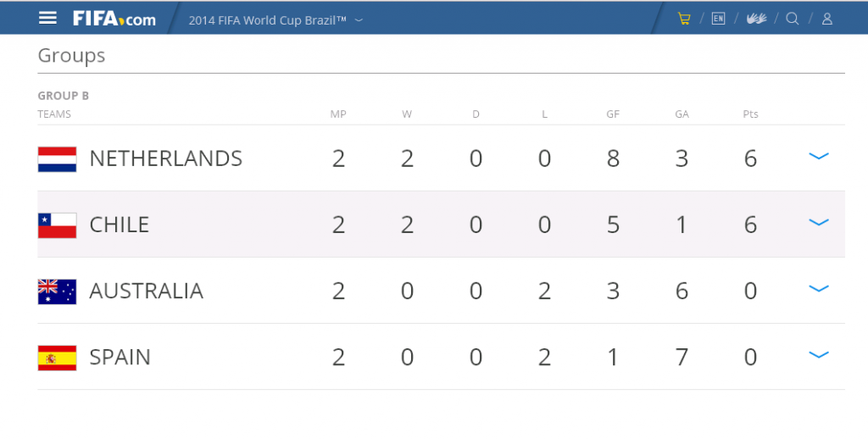Click the Chile flag icon
This screenshot has width=868, height=439.
(x=57, y=225)
